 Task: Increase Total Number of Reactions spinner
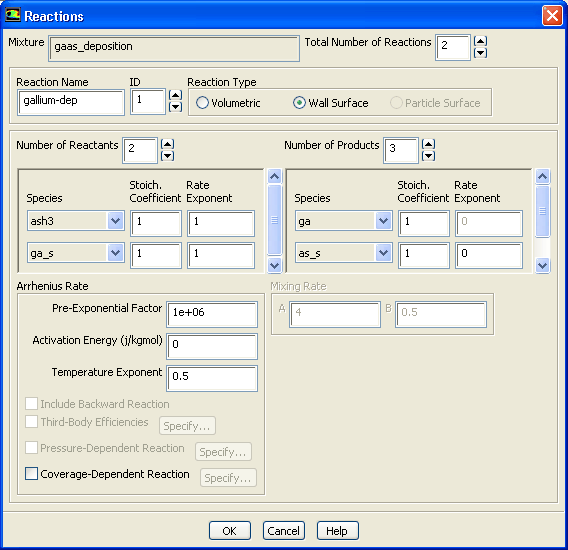coord(480,41)
